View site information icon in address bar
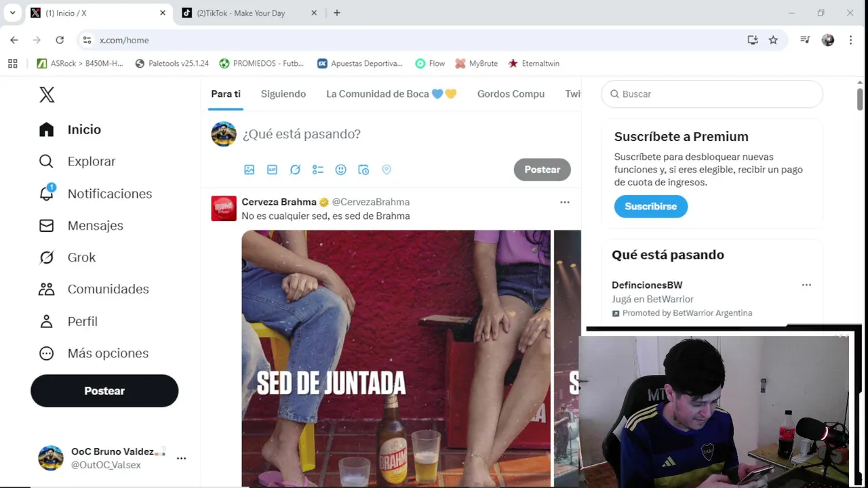 pyautogui.click(x=87, y=40)
